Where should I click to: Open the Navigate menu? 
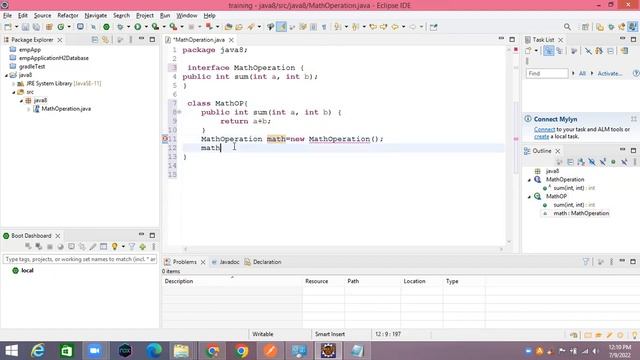click(x=96, y=15)
